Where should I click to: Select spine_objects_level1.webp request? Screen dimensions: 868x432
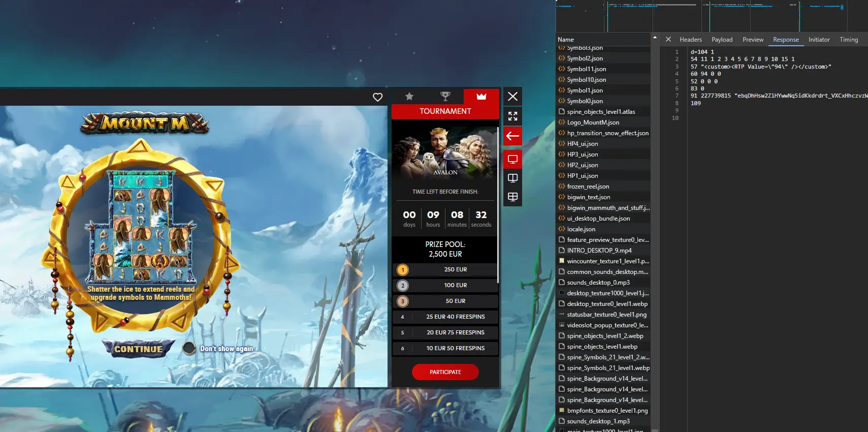pyautogui.click(x=603, y=347)
